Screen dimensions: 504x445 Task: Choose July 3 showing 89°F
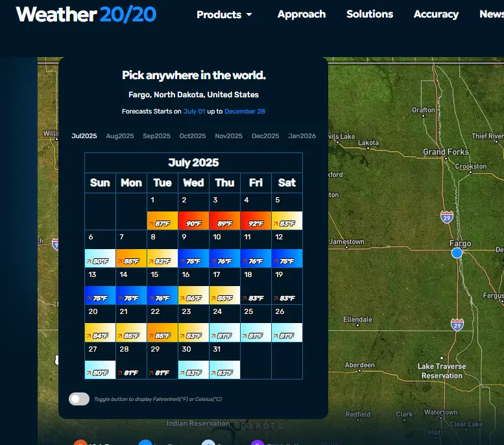click(x=224, y=211)
